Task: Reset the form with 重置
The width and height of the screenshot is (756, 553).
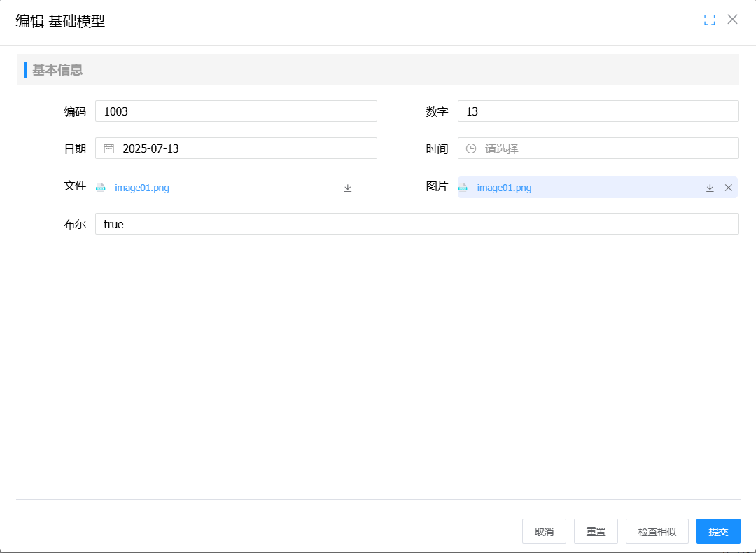Action: [596, 532]
